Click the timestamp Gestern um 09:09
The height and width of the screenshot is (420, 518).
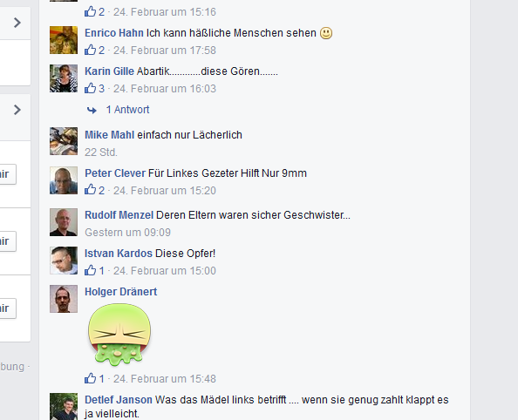[127, 232]
